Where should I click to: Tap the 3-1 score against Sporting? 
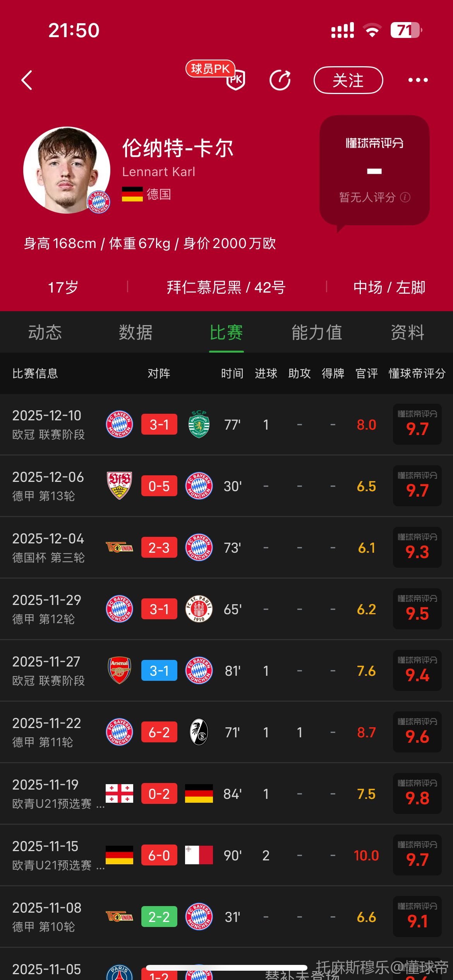pyautogui.click(x=159, y=424)
